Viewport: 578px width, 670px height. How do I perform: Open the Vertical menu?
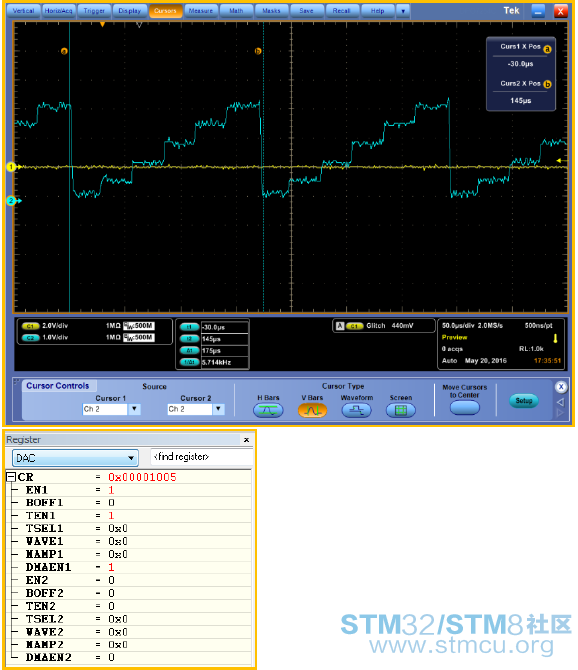pyautogui.click(x=23, y=11)
